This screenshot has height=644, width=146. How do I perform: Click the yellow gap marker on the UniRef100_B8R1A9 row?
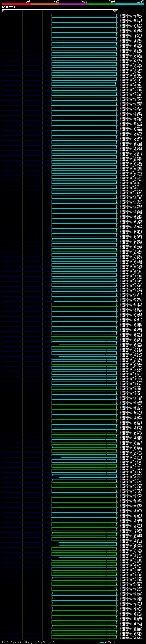click(106, 337)
